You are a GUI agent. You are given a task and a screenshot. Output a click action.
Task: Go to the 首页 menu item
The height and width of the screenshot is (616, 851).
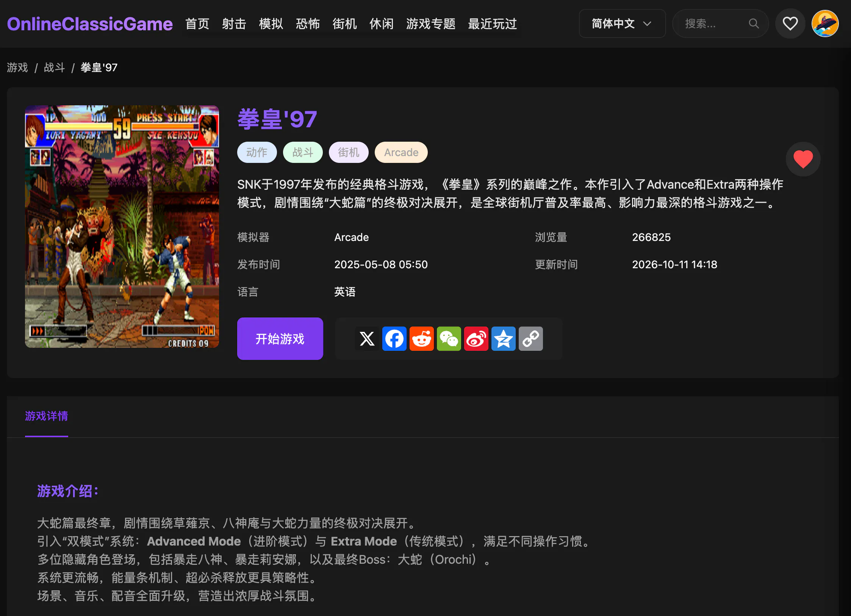(197, 24)
